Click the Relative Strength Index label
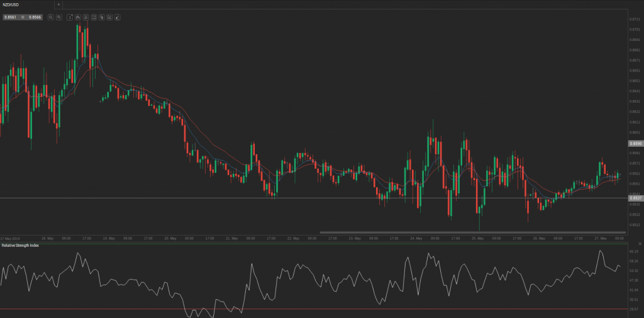This screenshot has width=644, height=318. [20, 245]
